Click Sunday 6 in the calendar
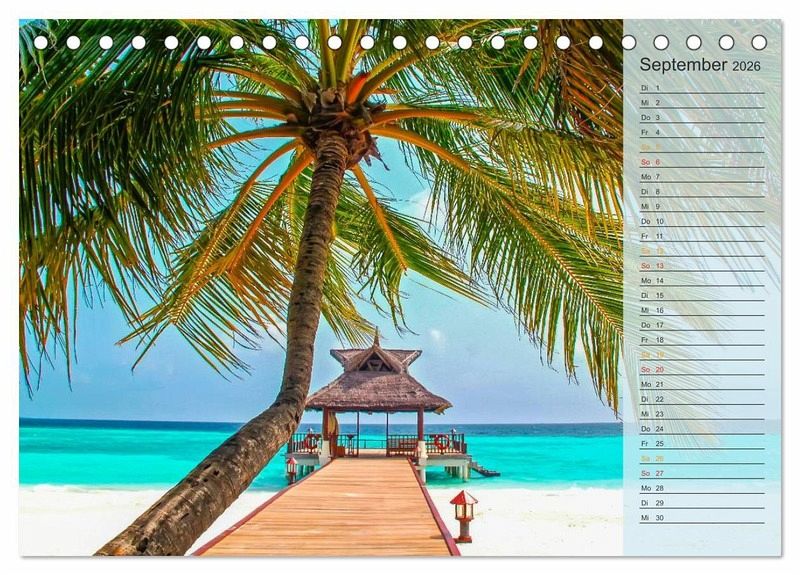This screenshot has width=800, height=575. pyautogui.click(x=701, y=162)
